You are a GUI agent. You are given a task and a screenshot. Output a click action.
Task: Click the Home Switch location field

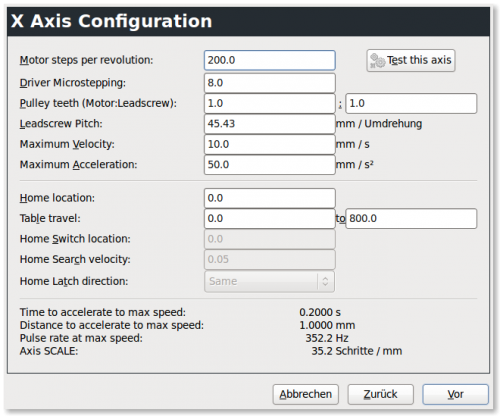[270, 239]
